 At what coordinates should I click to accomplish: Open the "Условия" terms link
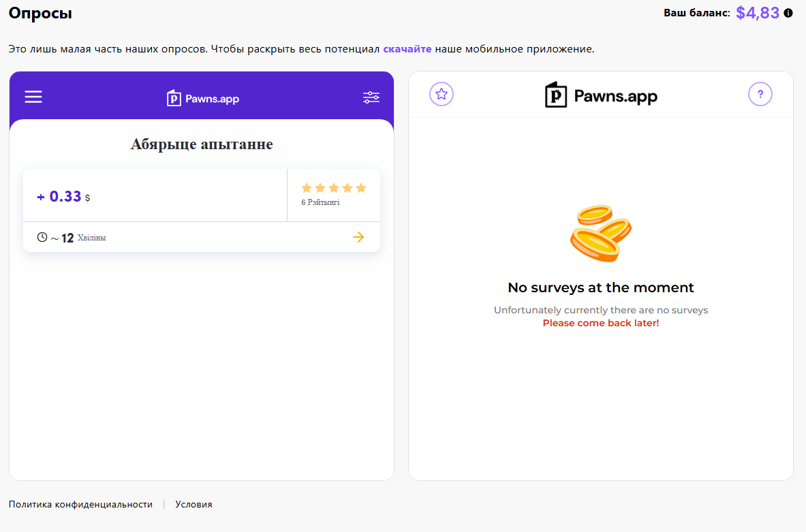click(x=193, y=505)
